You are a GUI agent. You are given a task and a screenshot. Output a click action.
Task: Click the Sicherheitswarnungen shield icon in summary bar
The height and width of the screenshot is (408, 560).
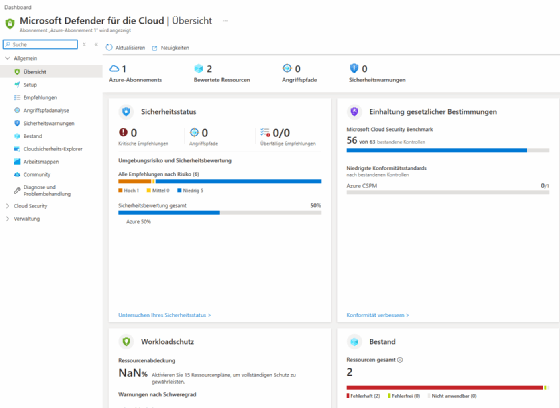(354, 68)
